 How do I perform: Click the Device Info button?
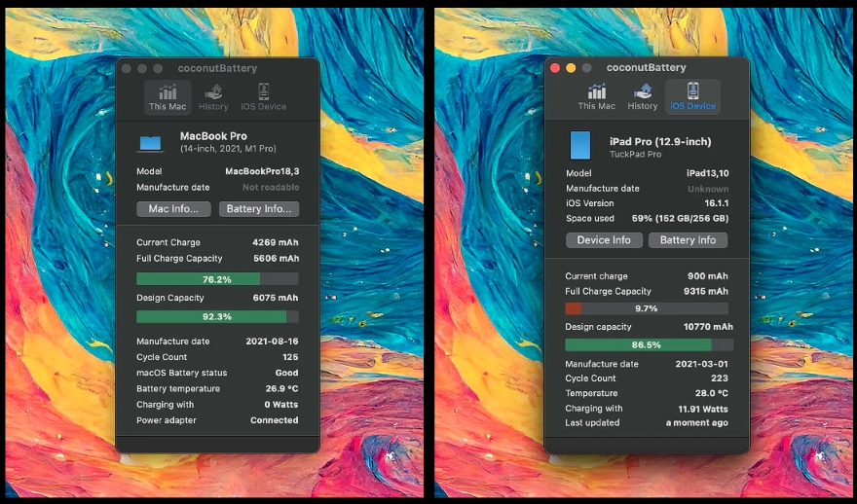[604, 239]
